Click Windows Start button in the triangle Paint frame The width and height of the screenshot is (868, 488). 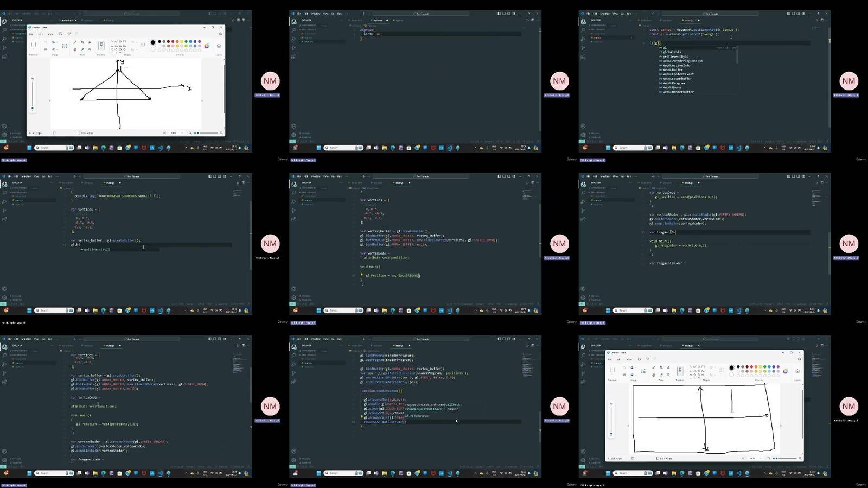(29, 147)
